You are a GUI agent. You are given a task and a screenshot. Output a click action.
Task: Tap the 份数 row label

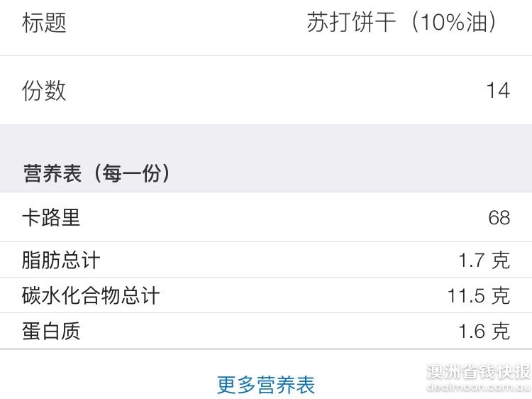tap(44, 91)
